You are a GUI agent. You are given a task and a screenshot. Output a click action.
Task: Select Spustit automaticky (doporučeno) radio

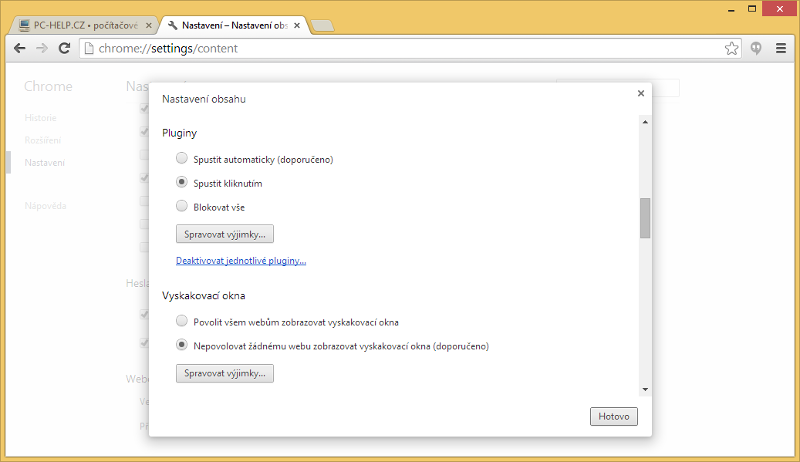181,158
